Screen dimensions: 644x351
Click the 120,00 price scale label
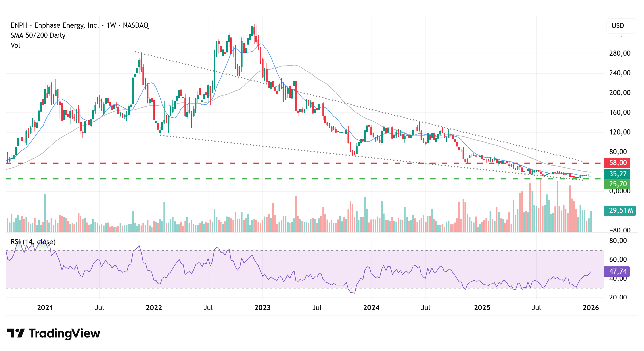point(620,132)
